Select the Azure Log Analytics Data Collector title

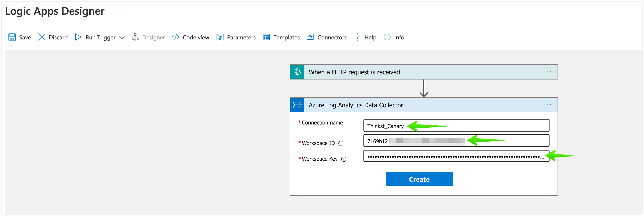(356, 105)
